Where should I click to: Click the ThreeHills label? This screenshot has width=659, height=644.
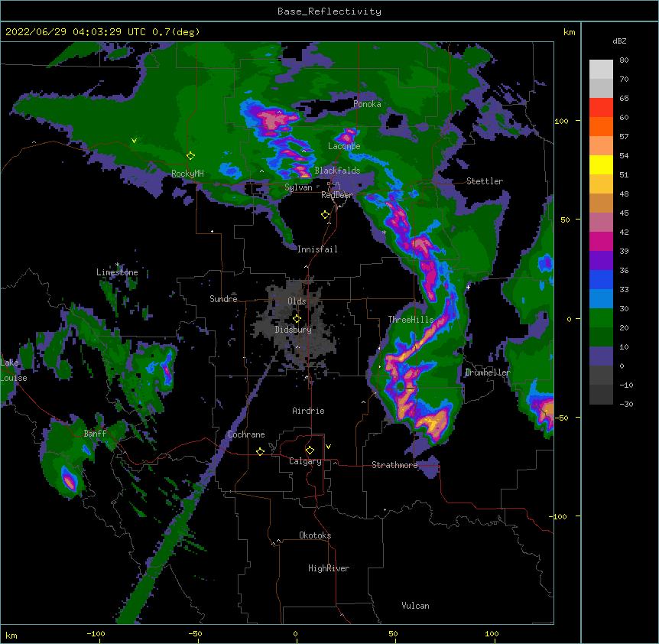[411, 320]
